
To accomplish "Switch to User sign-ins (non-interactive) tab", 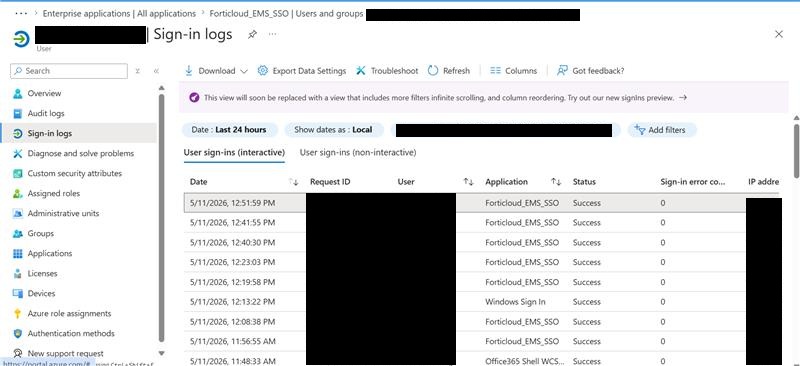I will pyautogui.click(x=358, y=152).
